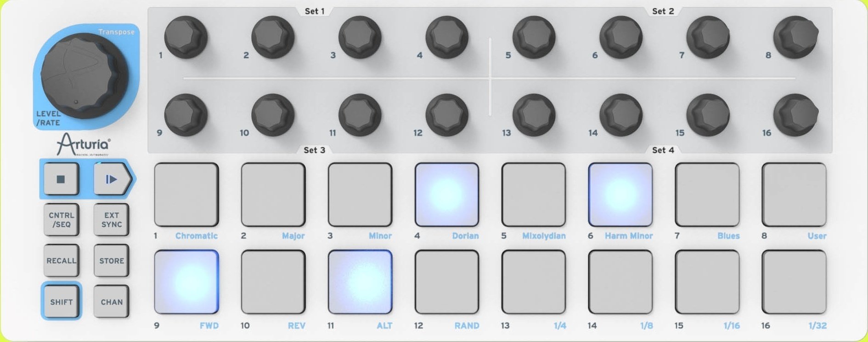Select encoder knob 15

708,115
